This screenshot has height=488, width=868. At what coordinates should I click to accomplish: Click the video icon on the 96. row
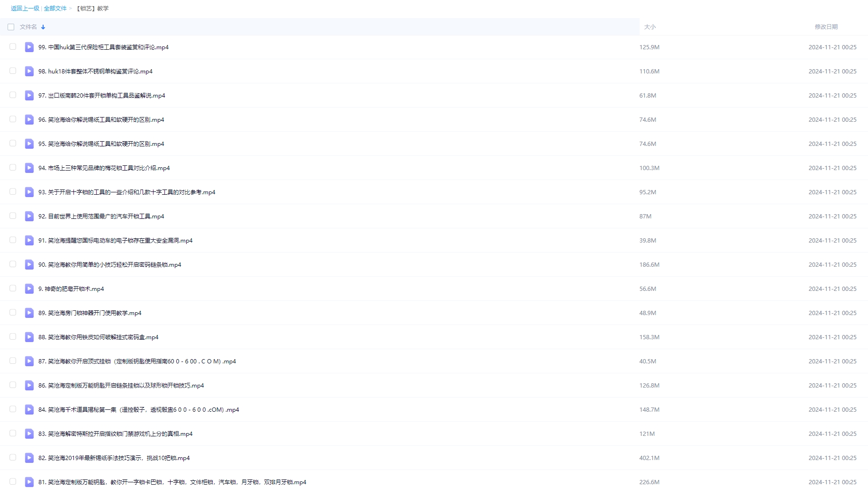[x=29, y=119]
